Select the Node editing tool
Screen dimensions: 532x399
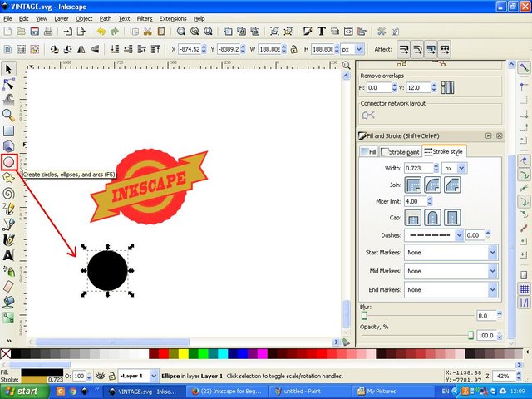point(8,84)
